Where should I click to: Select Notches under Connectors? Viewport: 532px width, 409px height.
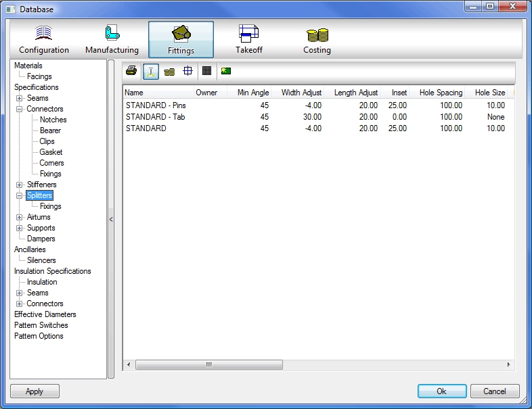[53, 120]
